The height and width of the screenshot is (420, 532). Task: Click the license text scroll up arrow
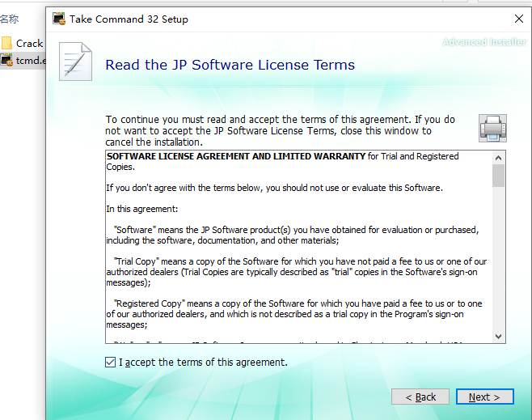click(x=498, y=158)
